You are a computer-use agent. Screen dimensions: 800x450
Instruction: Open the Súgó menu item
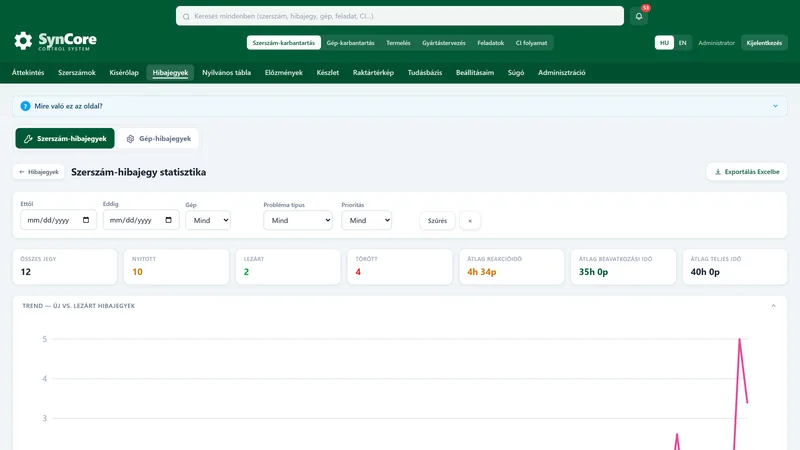(516, 72)
